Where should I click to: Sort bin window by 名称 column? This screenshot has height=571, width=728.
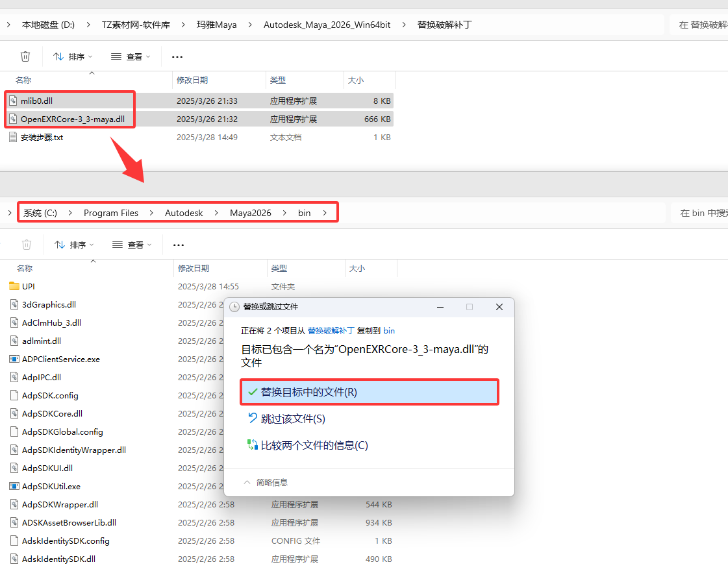pyautogui.click(x=25, y=268)
